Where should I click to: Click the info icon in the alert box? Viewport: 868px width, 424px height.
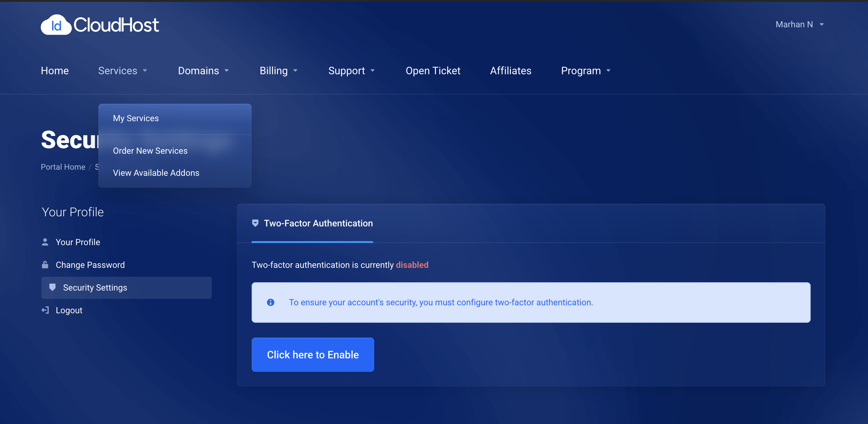coord(271,302)
